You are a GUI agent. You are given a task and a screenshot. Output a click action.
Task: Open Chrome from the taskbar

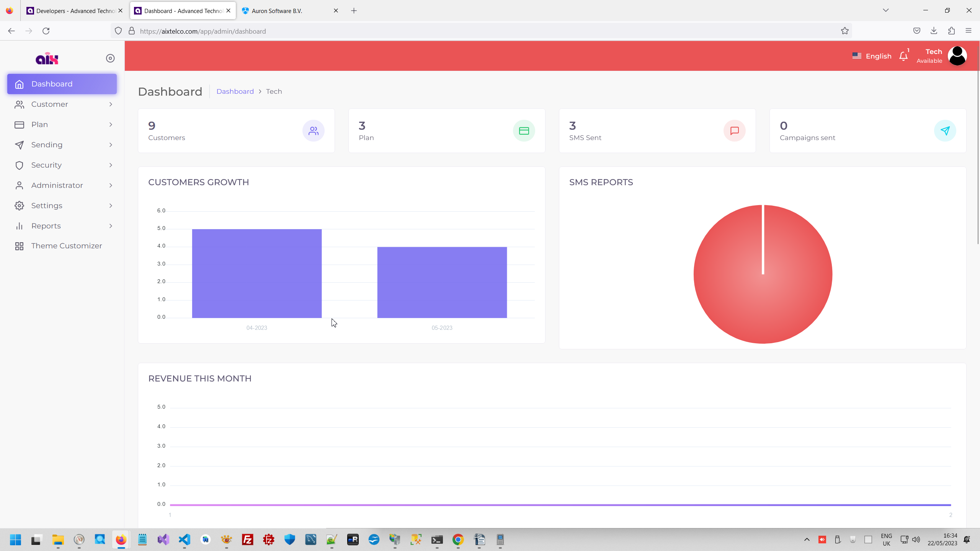tap(458, 540)
